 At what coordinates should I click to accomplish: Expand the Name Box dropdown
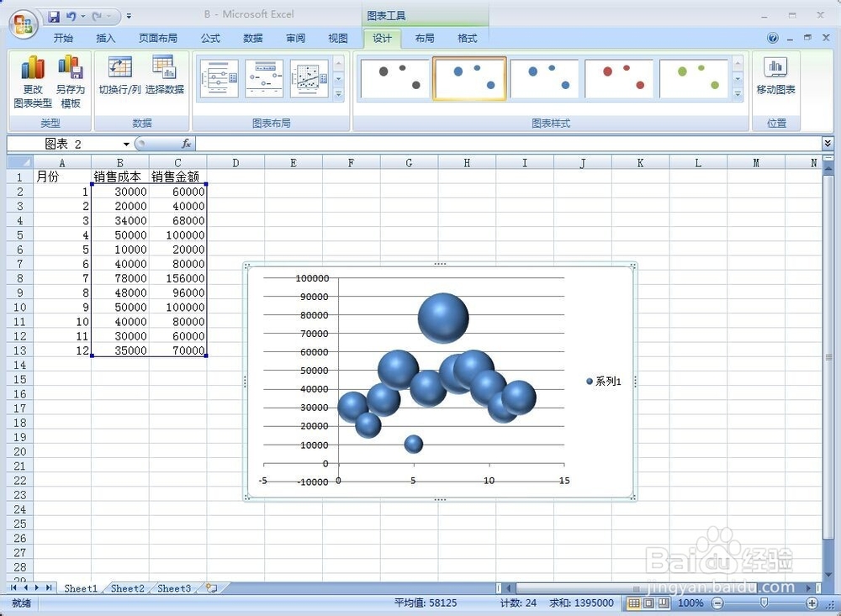pos(126,144)
